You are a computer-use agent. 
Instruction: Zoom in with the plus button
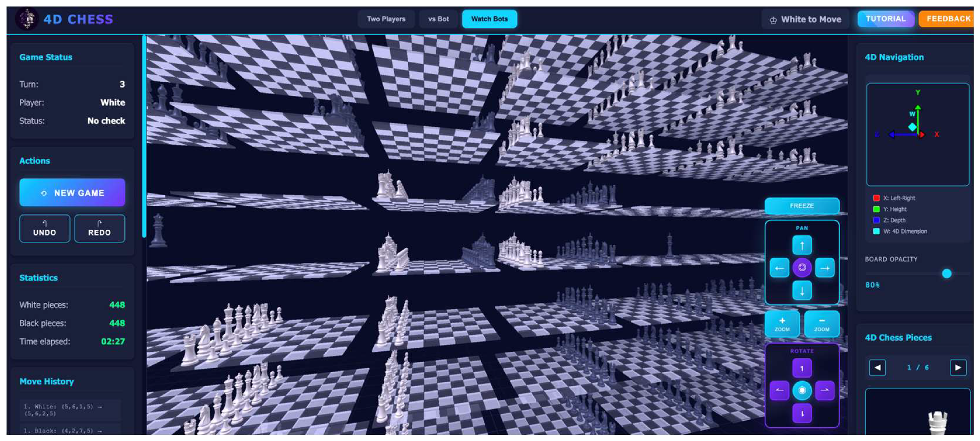point(782,324)
